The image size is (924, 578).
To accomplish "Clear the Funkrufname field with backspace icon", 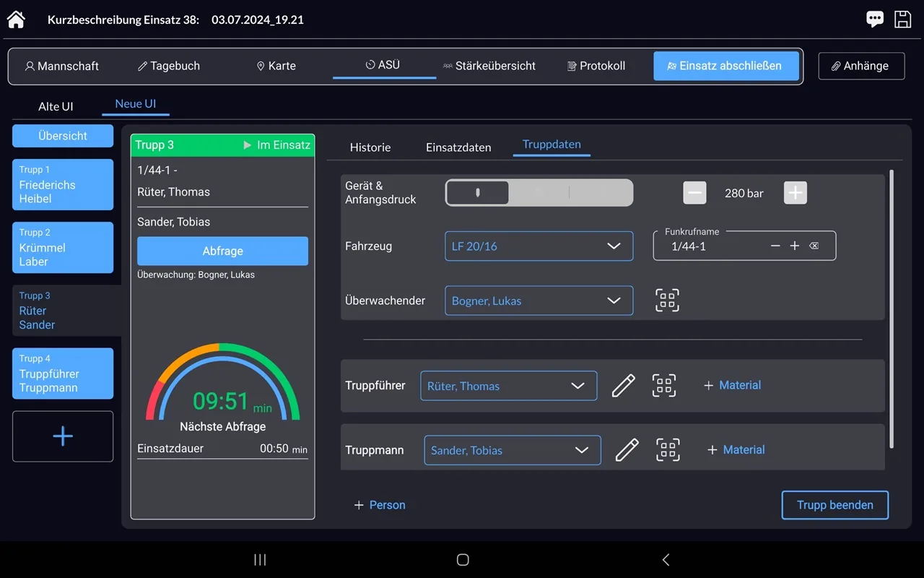I will (x=814, y=246).
